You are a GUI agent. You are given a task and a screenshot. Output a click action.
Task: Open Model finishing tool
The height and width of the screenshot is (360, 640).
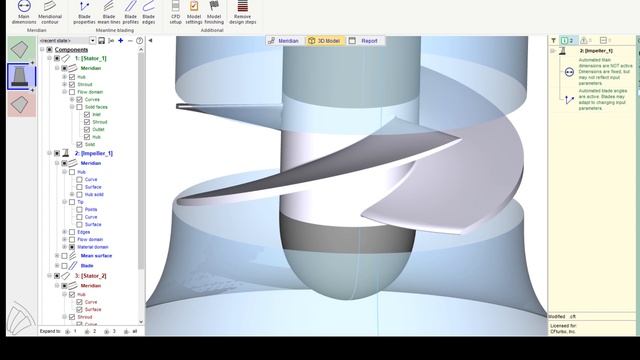point(214,12)
